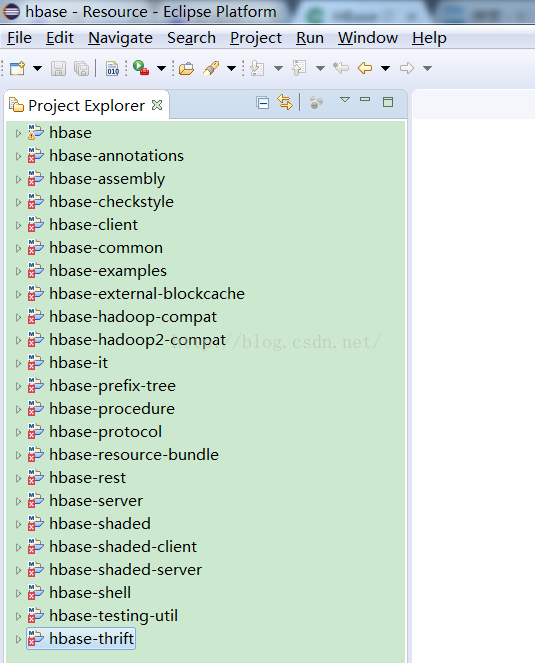
Task: Click the Open folder toolbar icon
Action: [x=186, y=68]
